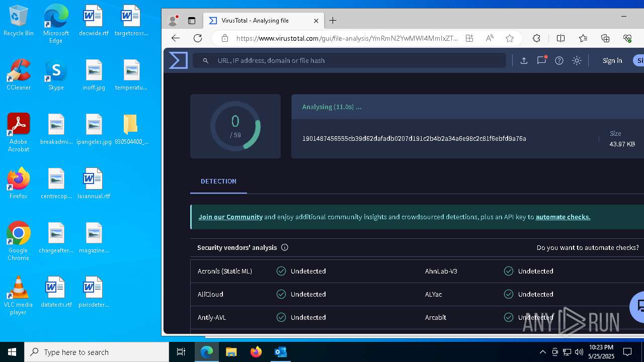The width and height of the screenshot is (644, 362).
Task: Click the Arcabit vendor name
Action: pyautogui.click(x=436, y=317)
